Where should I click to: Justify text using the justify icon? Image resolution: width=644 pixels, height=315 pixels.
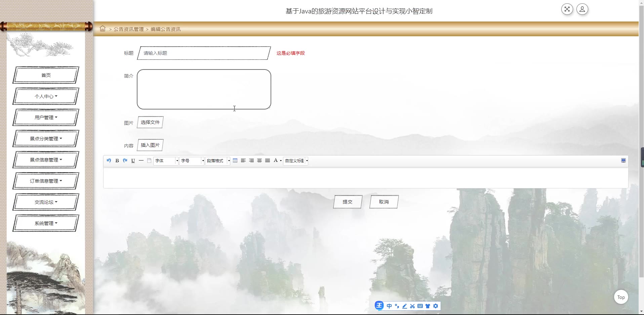tap(268, 161)
